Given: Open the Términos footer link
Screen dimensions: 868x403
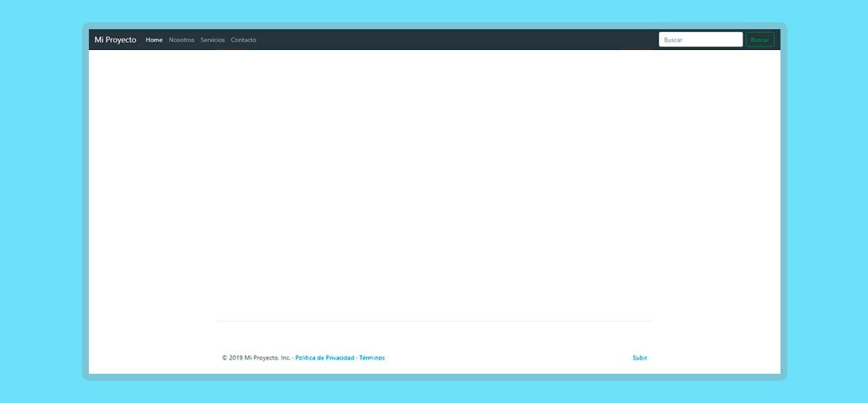Looking at the screenshot, I should click(372, 358).
